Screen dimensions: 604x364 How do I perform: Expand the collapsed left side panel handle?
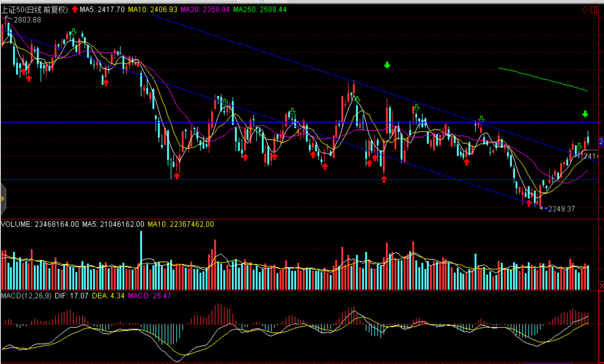pyautogui.click(x=3, y=199)
